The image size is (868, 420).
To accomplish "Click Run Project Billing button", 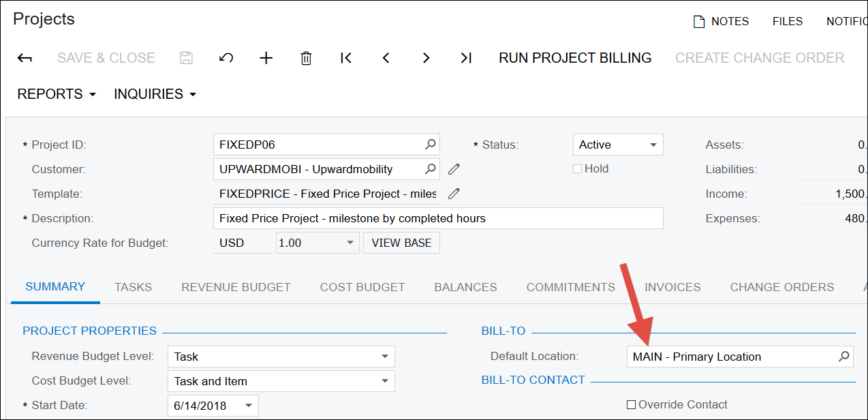I will click(x=575, y=59).
